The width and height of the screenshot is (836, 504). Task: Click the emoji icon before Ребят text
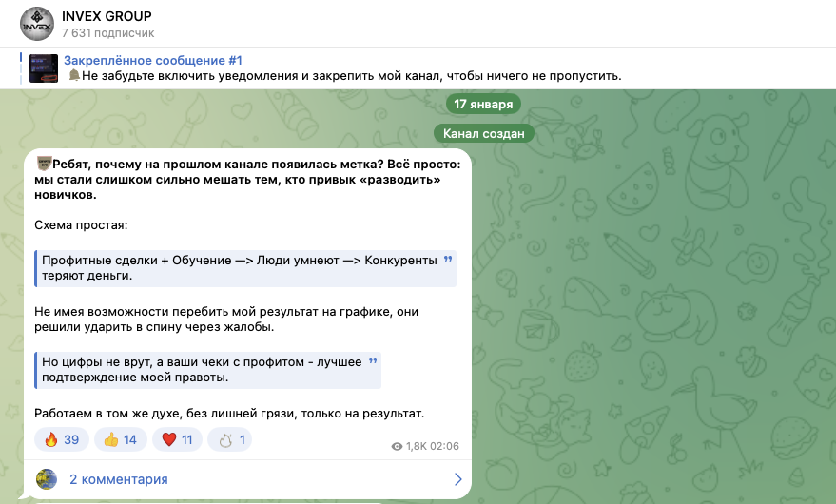[43, 163]
